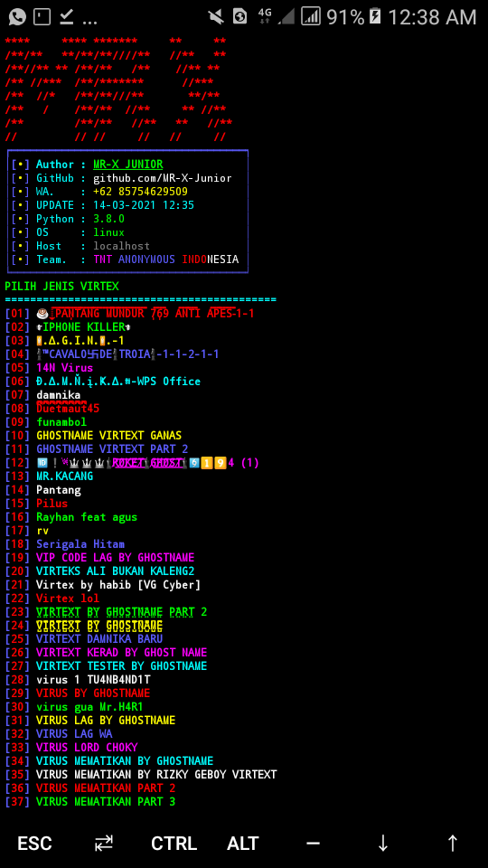The image size is (488, 868).
Task: Tap the ESC key in extra keys row
Action: coord(34,844)
